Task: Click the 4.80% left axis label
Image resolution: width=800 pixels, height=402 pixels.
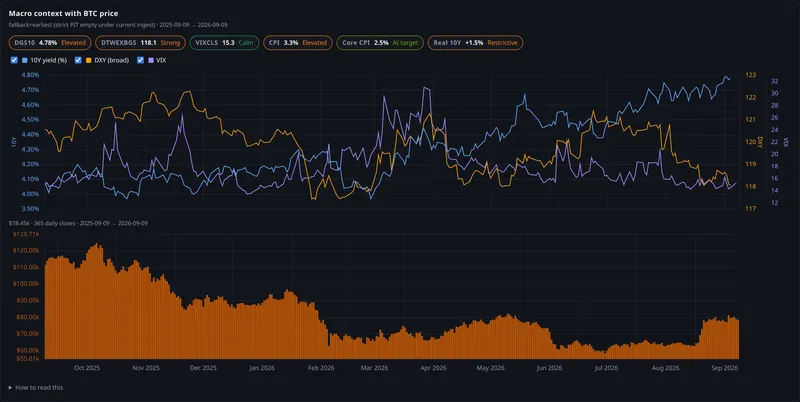Action: tap(31, 75)
